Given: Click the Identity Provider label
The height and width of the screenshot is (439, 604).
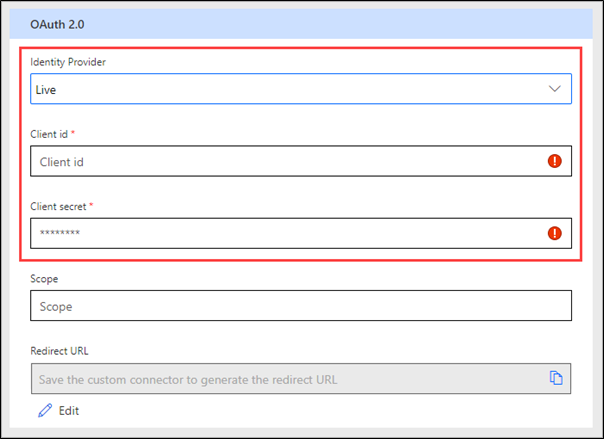Looking at the screenshot, I should click(68, 62).
